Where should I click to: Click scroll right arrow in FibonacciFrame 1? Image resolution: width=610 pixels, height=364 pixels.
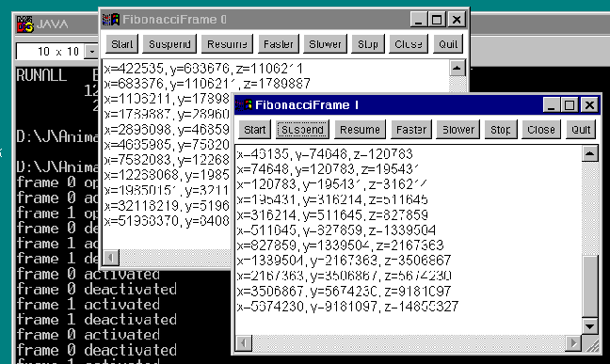click(x=573, y=343)
